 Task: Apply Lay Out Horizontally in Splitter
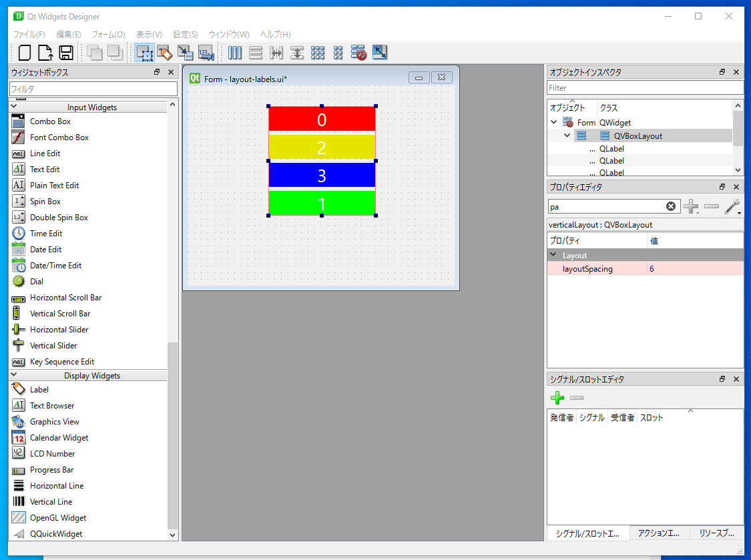coord(276,53)
